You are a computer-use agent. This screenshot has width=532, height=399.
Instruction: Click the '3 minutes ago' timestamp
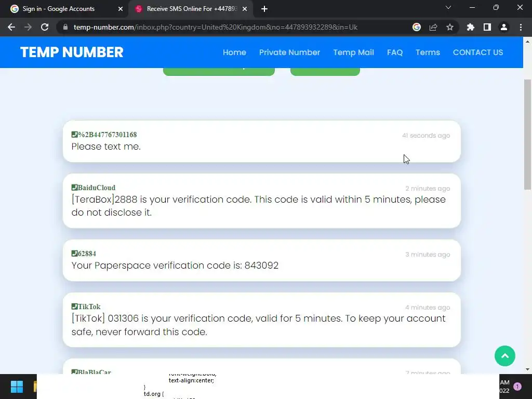point(428,255)
